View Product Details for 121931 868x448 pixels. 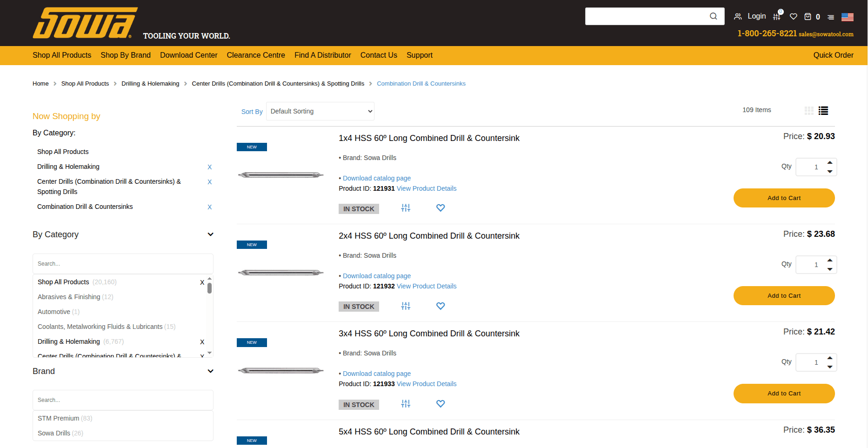[427, 188]
